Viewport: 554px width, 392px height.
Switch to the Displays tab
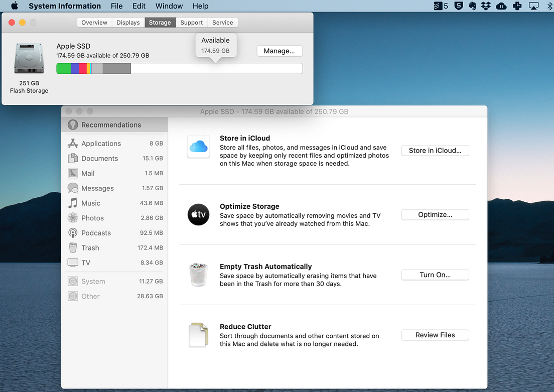tap(128, 22)
